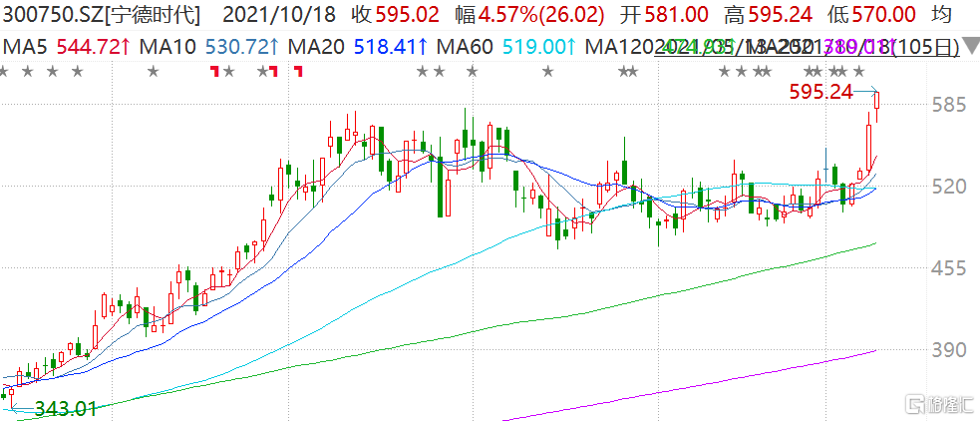Click the header high value 高 595.24

pyautogui.click(x=768, y=14)
